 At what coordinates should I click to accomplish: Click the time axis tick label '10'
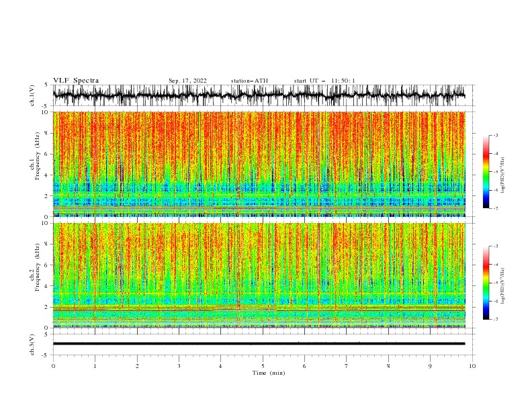coord(472,366)
